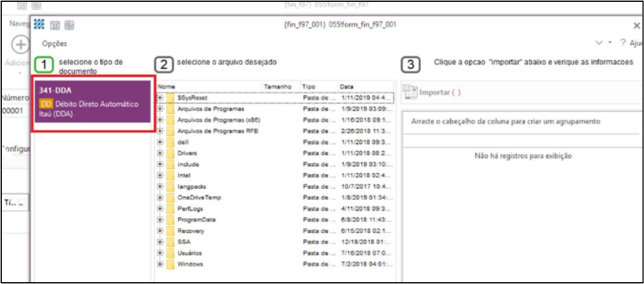Expand the Usuários folder node

pyautogui.click(x=161, y=253)
